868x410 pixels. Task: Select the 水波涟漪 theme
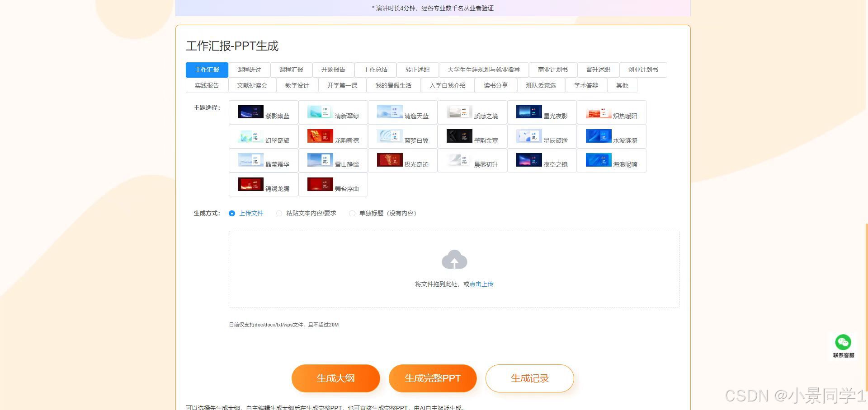612,136
